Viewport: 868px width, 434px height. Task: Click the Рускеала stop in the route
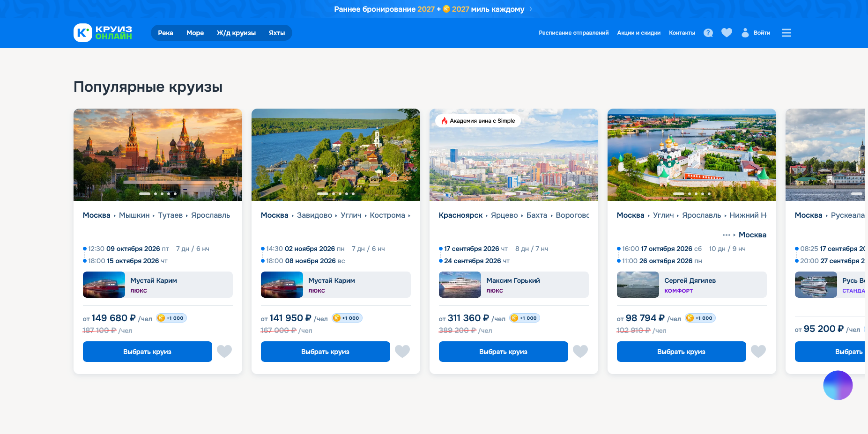pos(848,215)
